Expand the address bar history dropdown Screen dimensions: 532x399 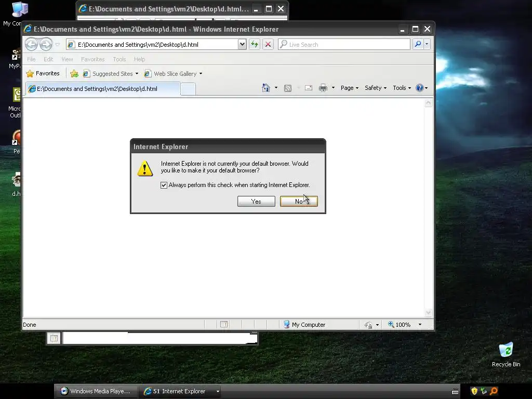point(242,44)
